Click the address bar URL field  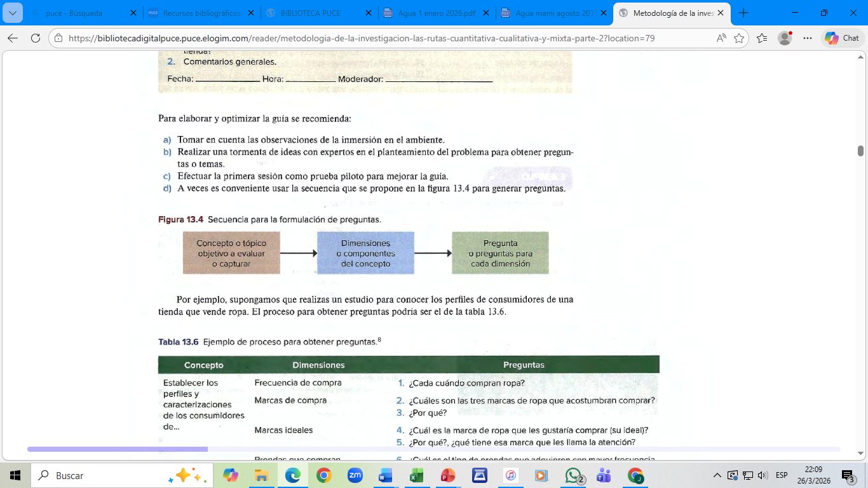click(x=362, y=38)
